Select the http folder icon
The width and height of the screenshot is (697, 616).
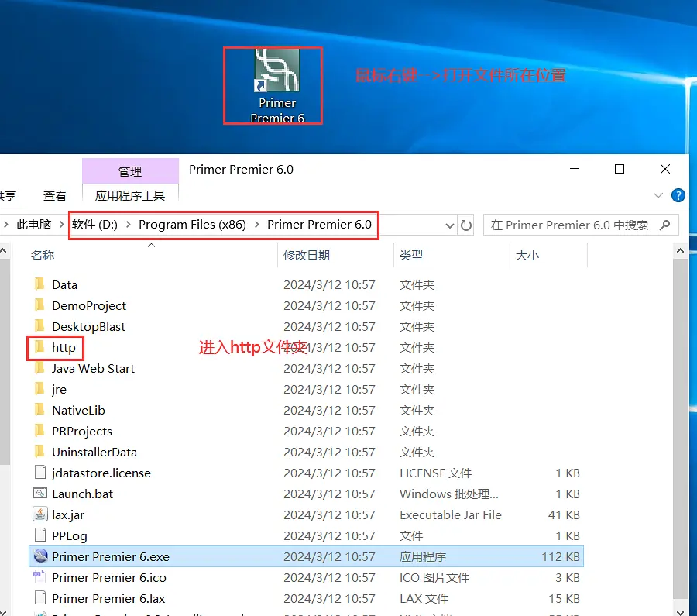40,347
